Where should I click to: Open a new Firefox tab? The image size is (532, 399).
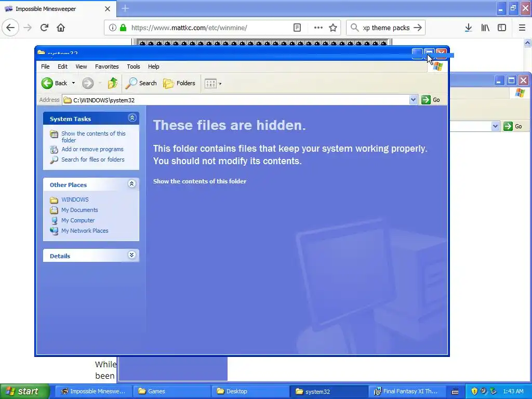[x=125, y=8]
